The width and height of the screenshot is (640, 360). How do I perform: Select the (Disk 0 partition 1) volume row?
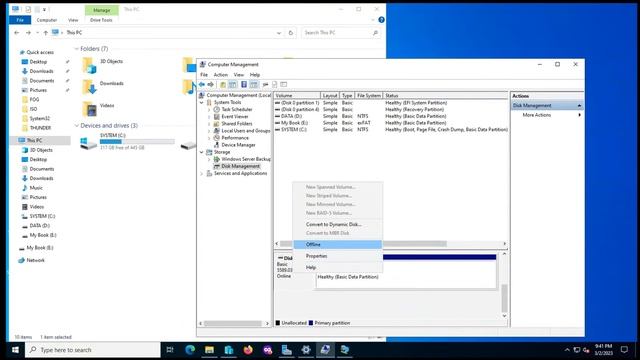(391, 103)
